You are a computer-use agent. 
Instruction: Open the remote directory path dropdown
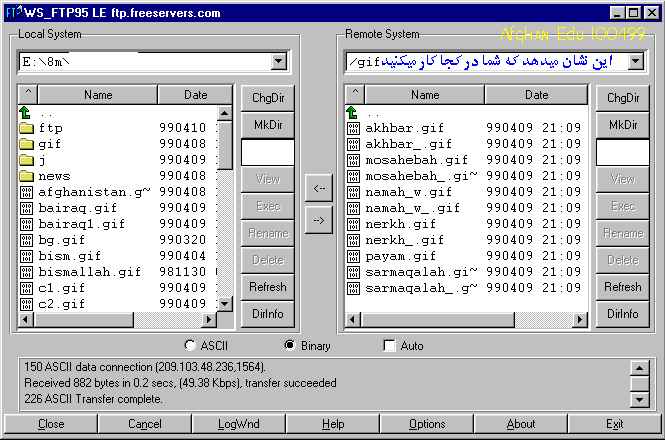click(x=636, y=62)
